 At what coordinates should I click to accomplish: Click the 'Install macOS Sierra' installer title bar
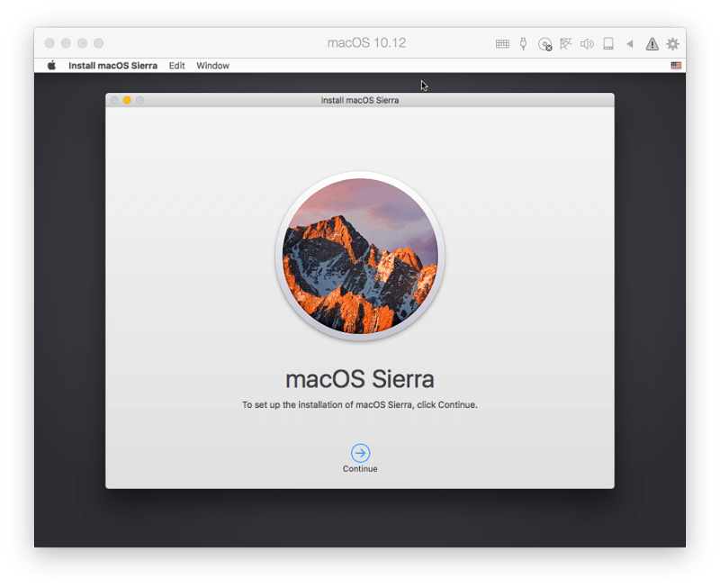tap(360, 100)
